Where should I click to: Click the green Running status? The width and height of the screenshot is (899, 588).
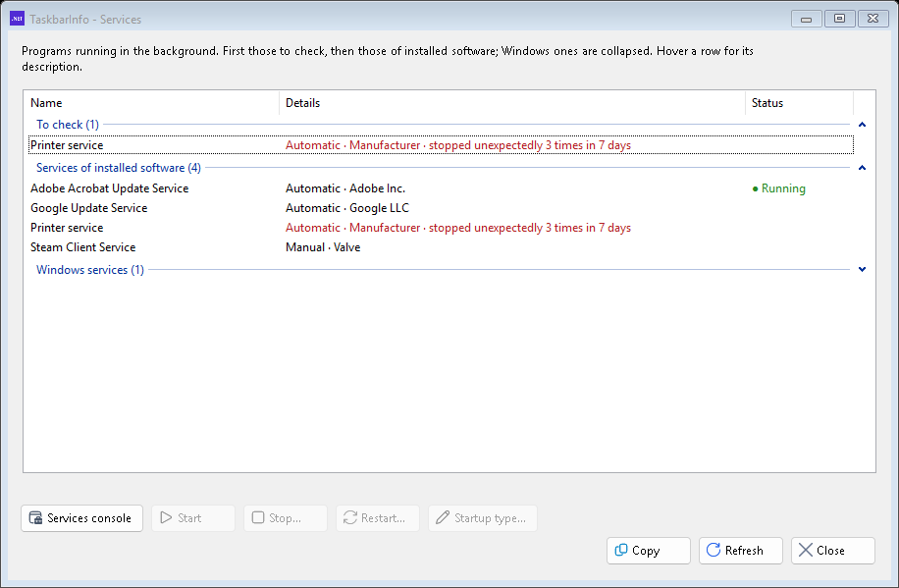coord(778,188)
